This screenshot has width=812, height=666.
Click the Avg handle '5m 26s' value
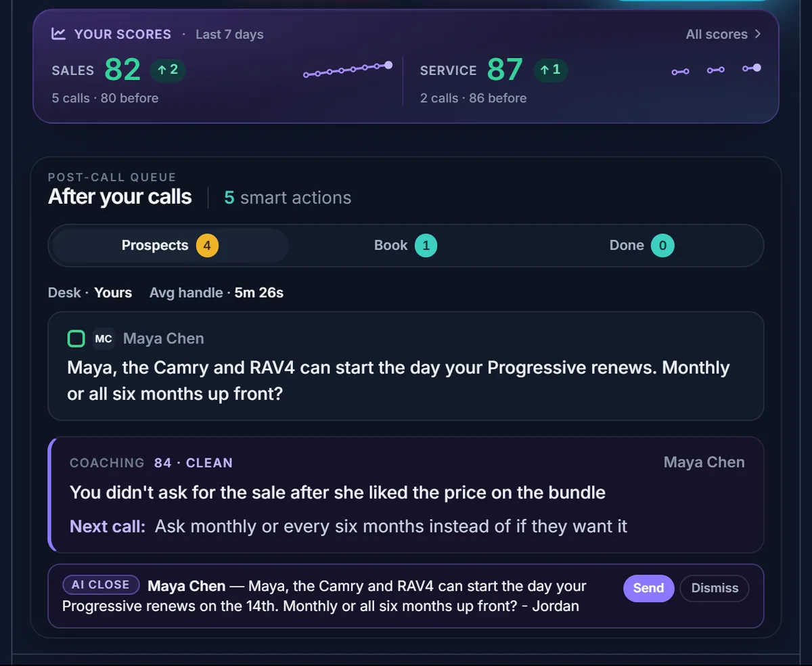pos(259,293)
